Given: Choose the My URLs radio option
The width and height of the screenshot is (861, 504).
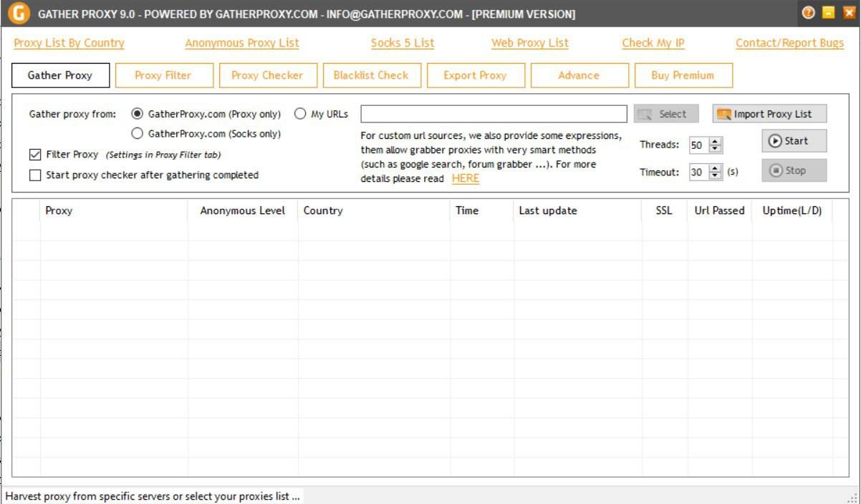Looking at the screenshot, I should click(300, 114).
